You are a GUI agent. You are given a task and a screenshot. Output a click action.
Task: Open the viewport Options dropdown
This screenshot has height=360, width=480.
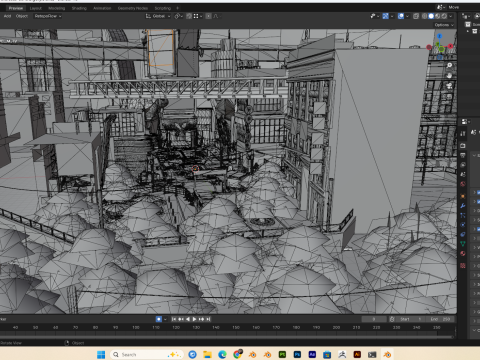pyautogui.click(x=444, y=25)
